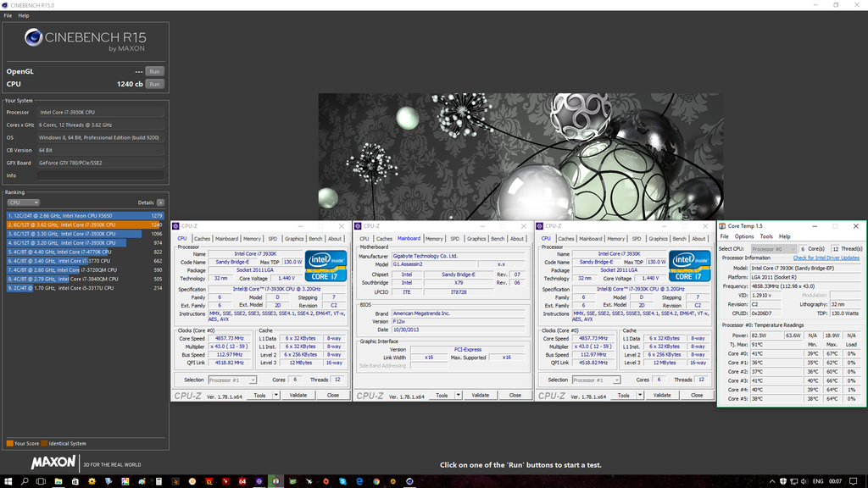868x488 pixels.
Task: Open the Mainboard tab in leftmost CPU-Z
Action: pyautogui.click(x=226, y=239)
